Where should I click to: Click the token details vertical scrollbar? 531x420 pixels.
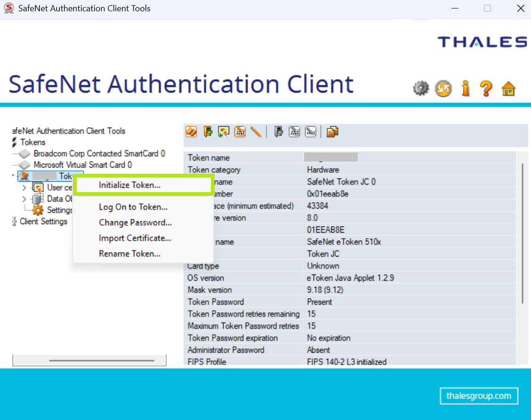pos(522,233)
